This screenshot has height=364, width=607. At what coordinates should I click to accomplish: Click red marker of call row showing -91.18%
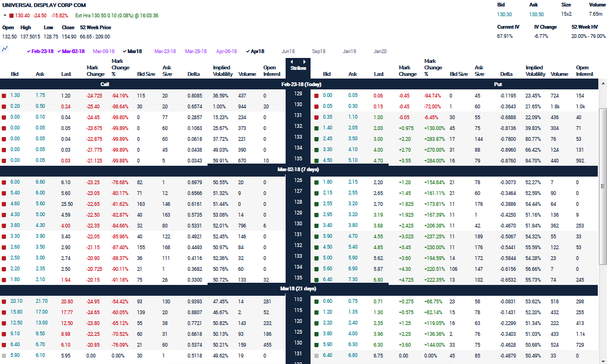[x=4, y=279]
